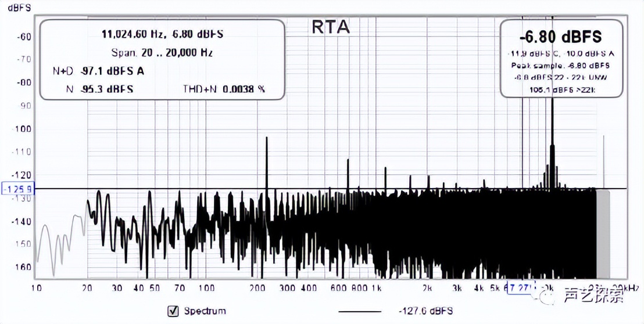Image resolution: width=644 pixels, height=324 pixels.
Task: Click the large -6.80 dBFS level readout
Action: click(560, 37)
